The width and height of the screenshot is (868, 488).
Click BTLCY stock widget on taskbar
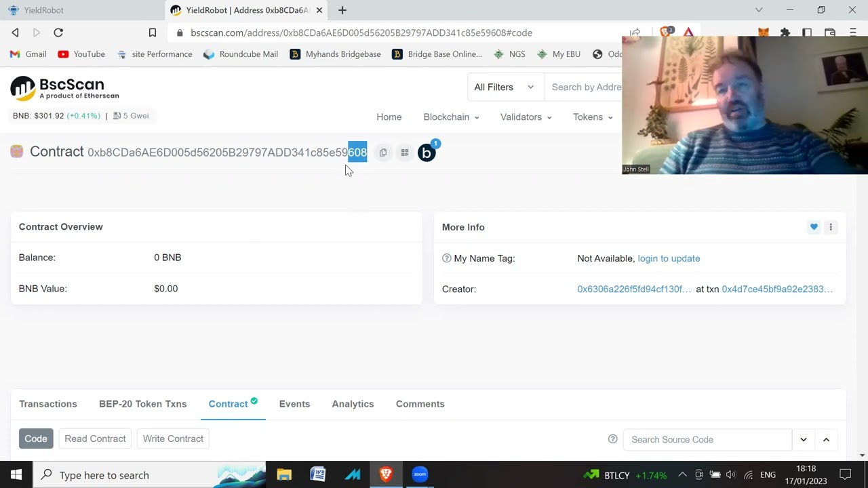tap(625, 475)
